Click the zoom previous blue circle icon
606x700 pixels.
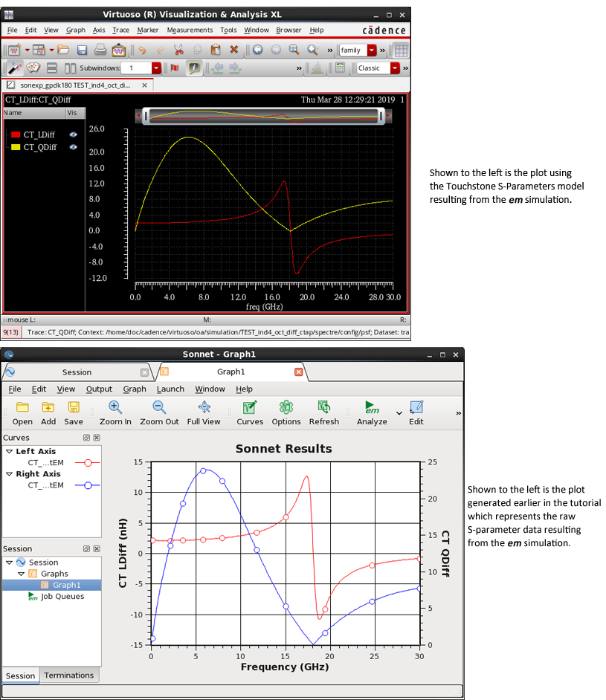click(258, 50)
